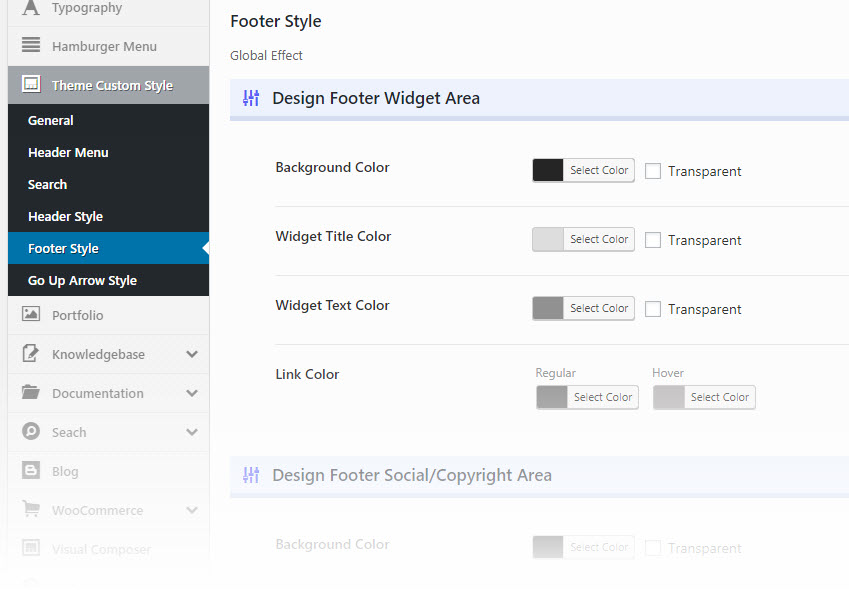Click the sliders icon beside Design Footer Widget Area
Image resolution: width=849 pixels, height=590 pixels.
[x=251, y=98]
